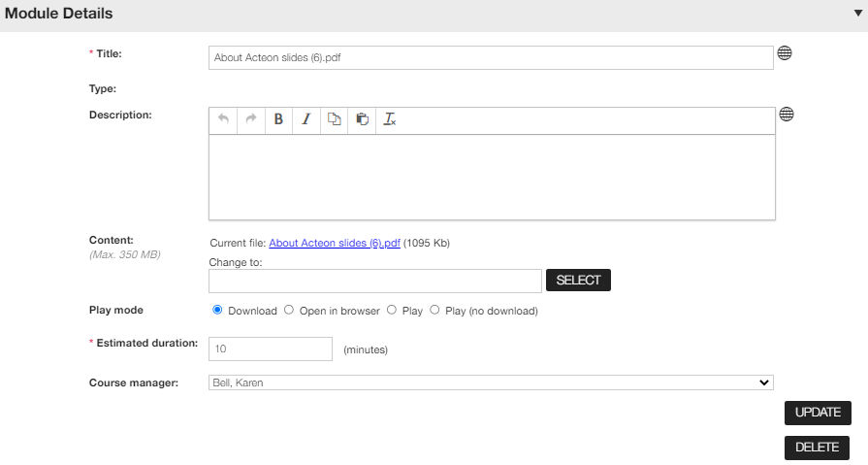Collapse the Module Details section arrow
This screenshot has height=465, width=868.
[x=858, y=14]
